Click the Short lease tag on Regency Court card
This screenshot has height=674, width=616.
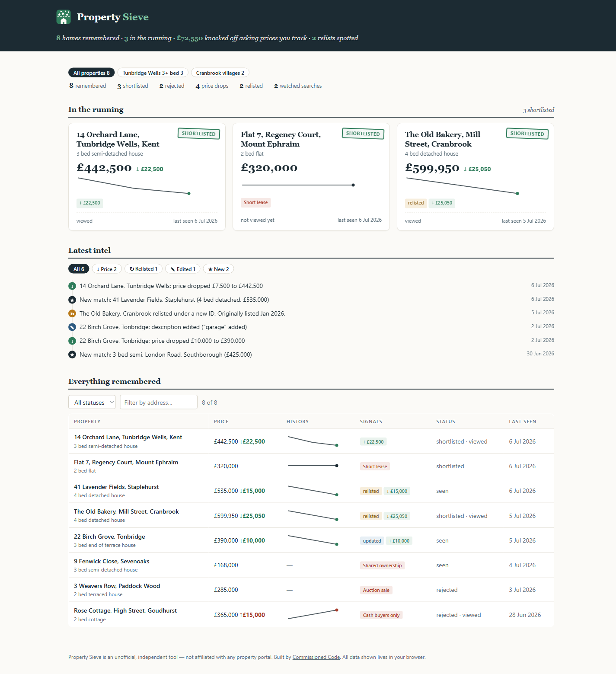pyautogui.click(x=256, y=202)
